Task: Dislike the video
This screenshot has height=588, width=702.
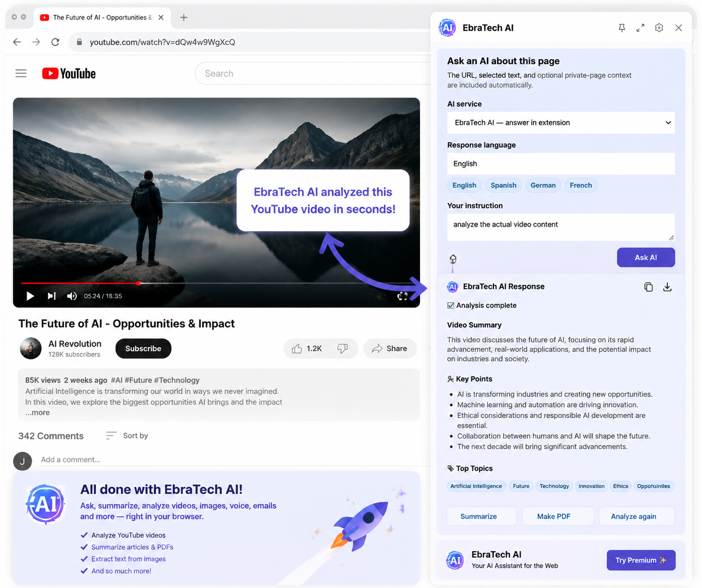Action: tap(343, 349)
